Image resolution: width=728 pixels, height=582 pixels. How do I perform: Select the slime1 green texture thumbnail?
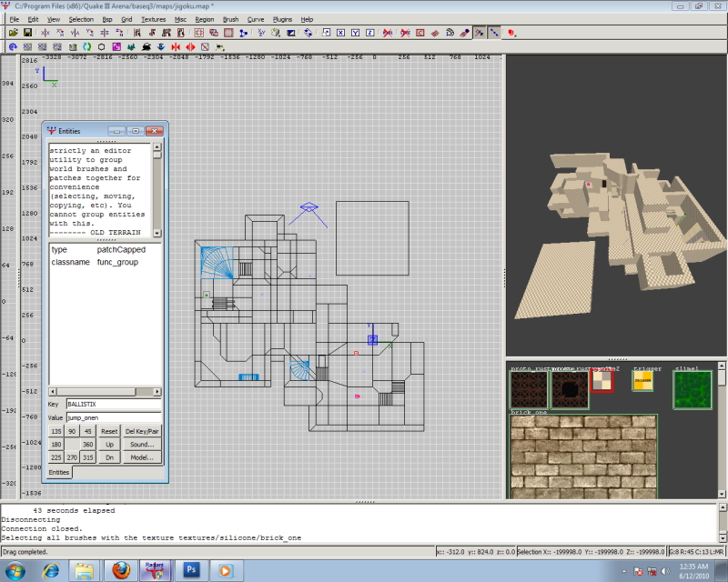point(693,389)
